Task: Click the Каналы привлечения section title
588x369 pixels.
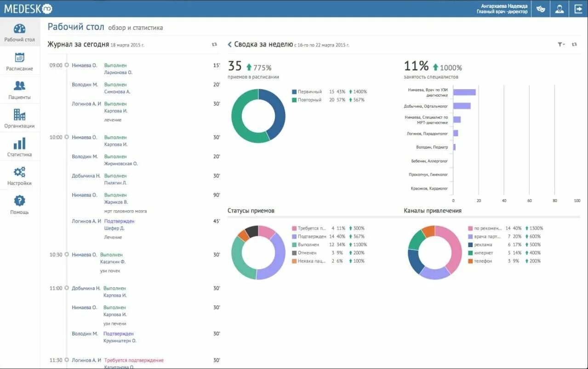Action: click(x=433, y=211)
